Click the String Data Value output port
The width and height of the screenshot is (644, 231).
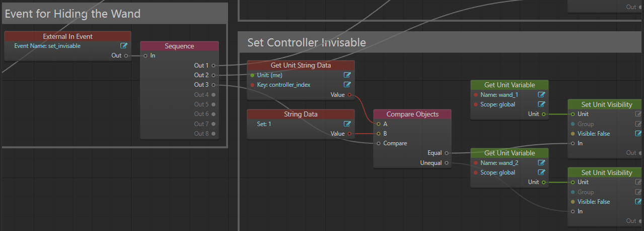(x=349, y=134)
